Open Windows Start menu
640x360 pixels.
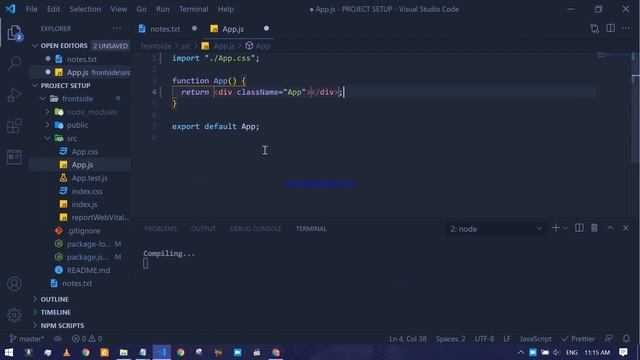tap(9, 352)
